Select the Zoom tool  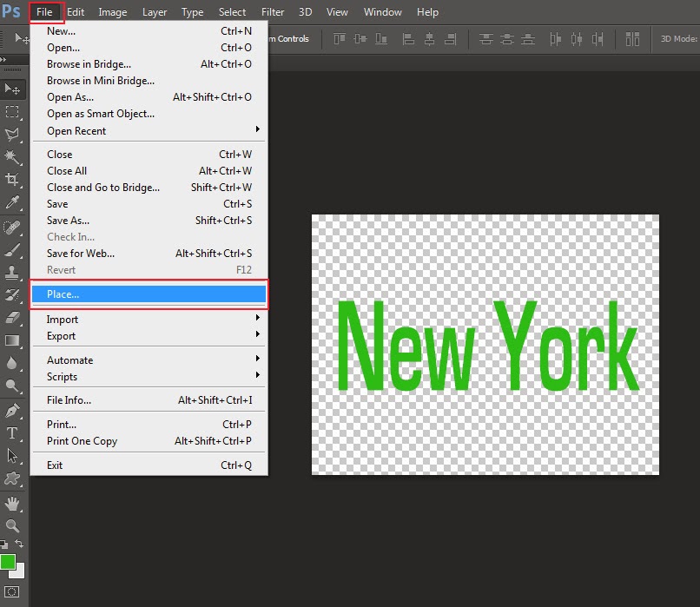click(x=12, y=525)
